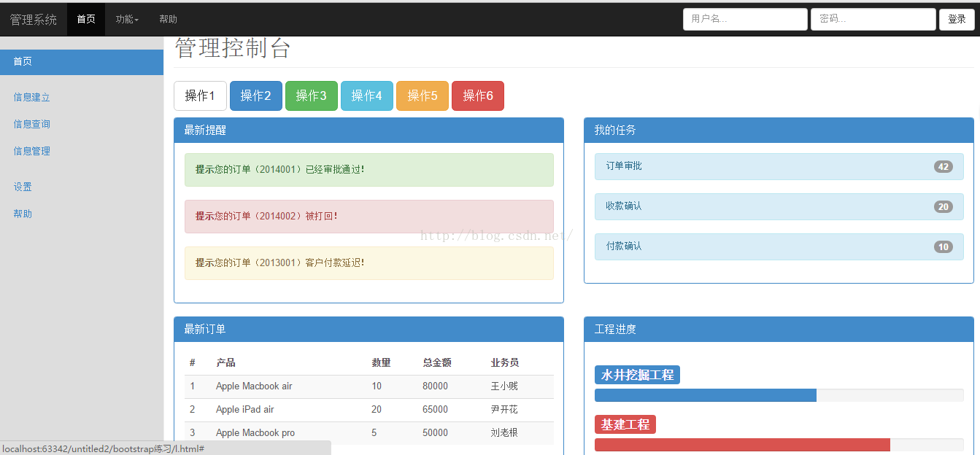Select 首页 in the top navbar

[86, 20]
